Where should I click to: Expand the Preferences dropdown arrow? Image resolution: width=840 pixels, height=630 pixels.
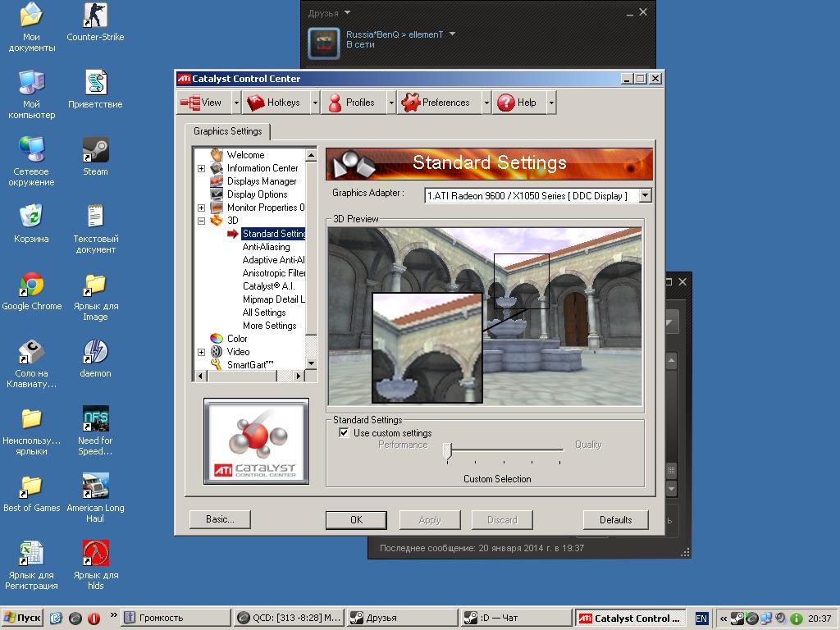click(486, 103)
